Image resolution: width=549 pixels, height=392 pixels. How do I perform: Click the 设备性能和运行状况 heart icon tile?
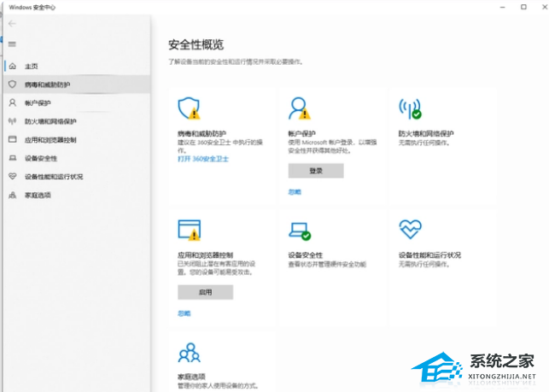tap(410, 229)
